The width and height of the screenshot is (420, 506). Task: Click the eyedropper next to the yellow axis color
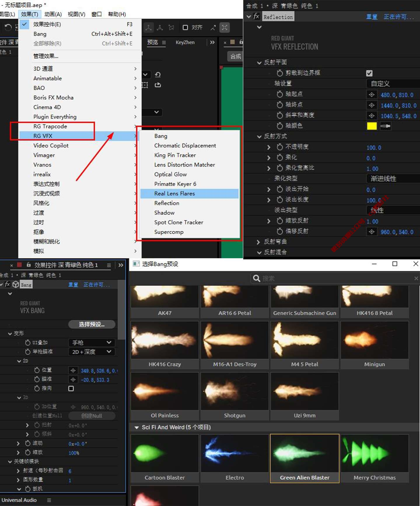coord(385,126)
